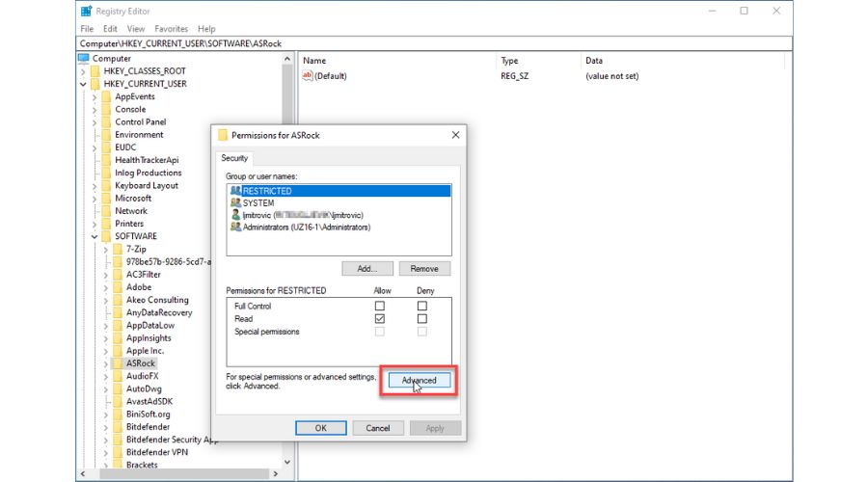This screenshot has height=482, width=868.
Task: Click the ljmitrovic user icon
Action: pyautogui.click(x=236, y=215)
